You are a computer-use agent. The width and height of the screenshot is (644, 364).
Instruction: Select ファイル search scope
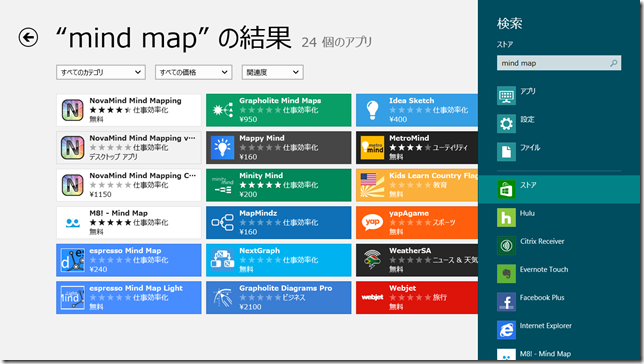pos(559,152)
